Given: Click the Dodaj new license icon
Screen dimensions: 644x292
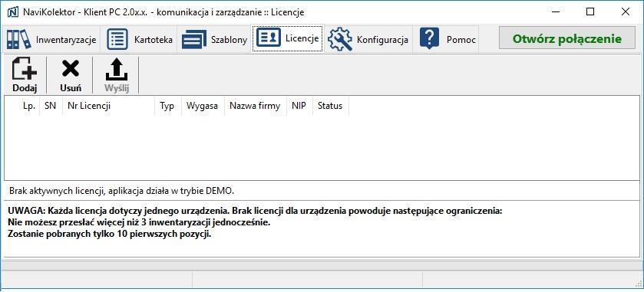Looking at the screenshot, I should (x=25, y=68).
